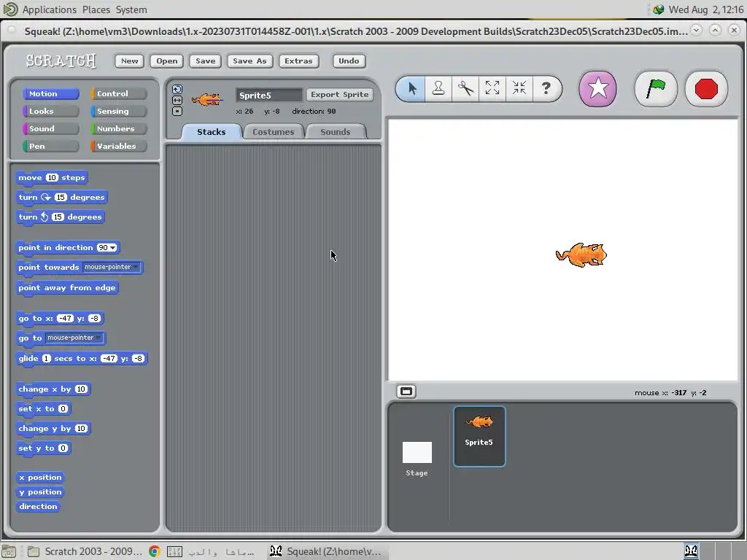Select the no-rotation style icon
Image resolution: width=747 pixels, height=560 pixels.
tap(177, 112)
